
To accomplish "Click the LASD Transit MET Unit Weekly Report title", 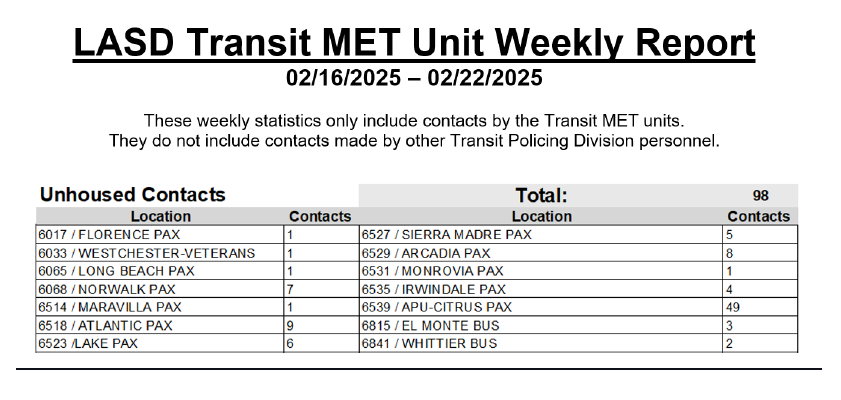I will click(414, 43).
